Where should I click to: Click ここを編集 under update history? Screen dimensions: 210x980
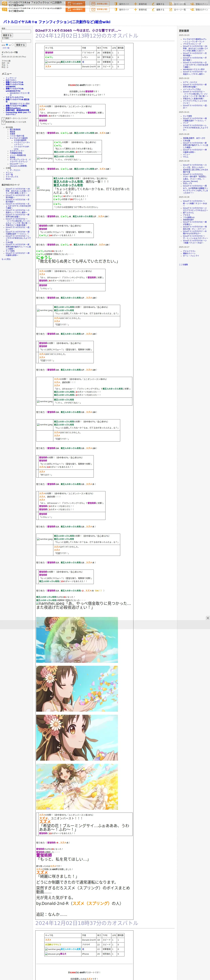(x=183, y=264)
